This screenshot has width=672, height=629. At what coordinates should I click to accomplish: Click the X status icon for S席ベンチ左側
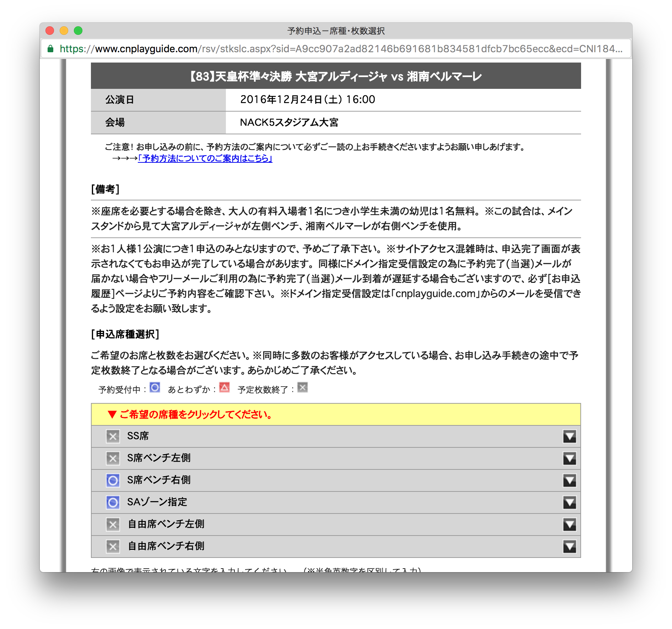coord(113,458)
